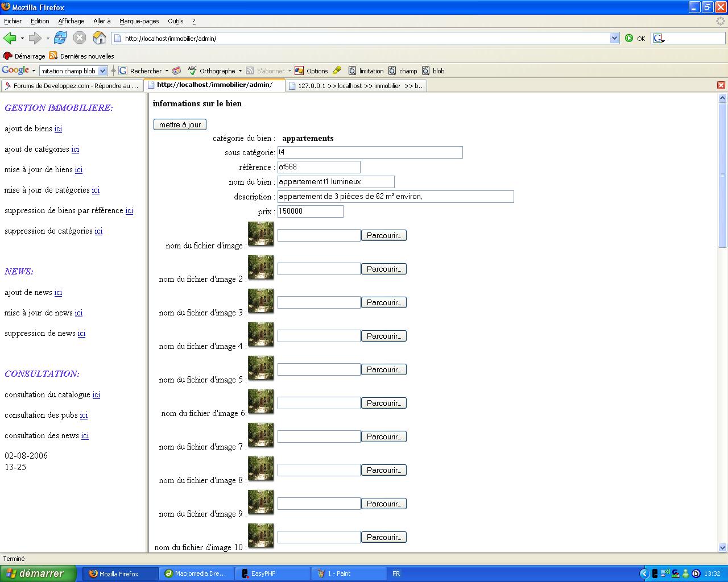This screenshot has height=582, width=728.
Task: Click the highlighter pen icon
Action: click(x=337, y=70)
